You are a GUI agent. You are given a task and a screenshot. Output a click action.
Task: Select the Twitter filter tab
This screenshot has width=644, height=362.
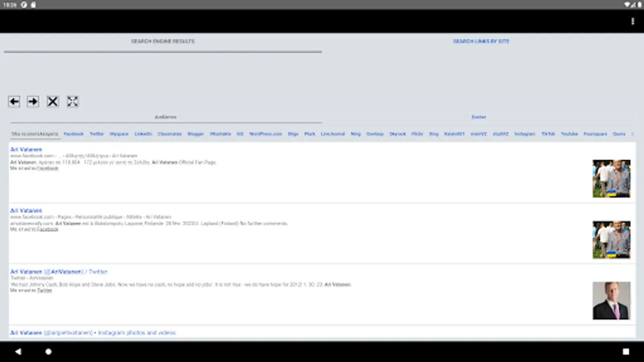click(x=97, y=134)
